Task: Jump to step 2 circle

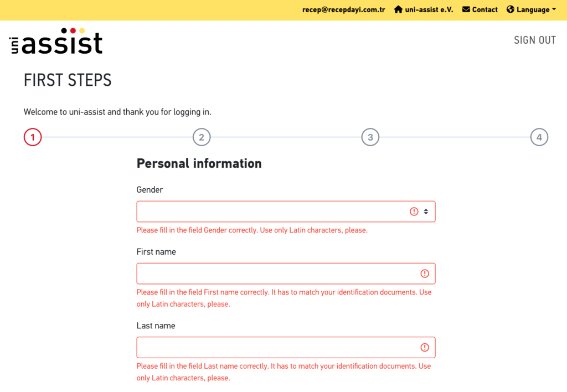Action: pyautogui.click(x=202, y=137)
